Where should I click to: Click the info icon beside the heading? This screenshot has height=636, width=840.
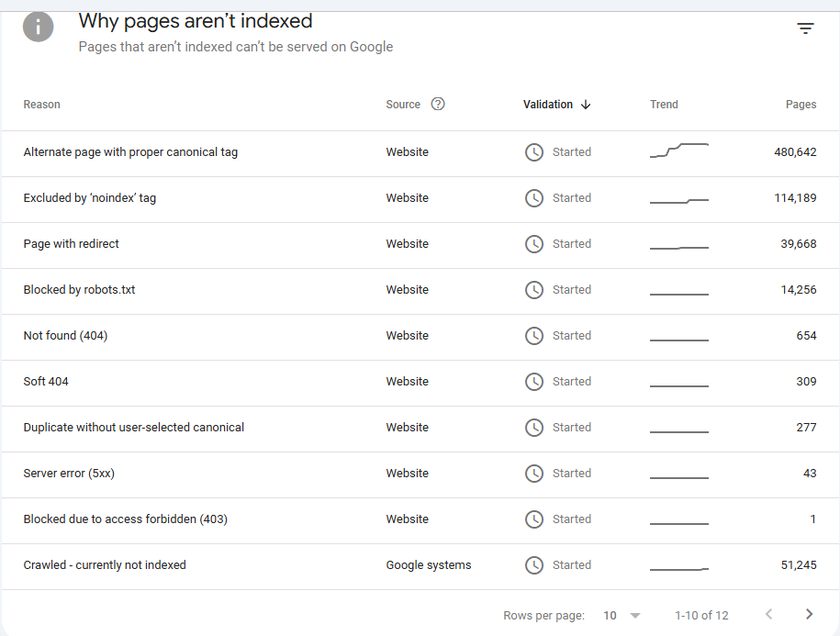(38, 28)
